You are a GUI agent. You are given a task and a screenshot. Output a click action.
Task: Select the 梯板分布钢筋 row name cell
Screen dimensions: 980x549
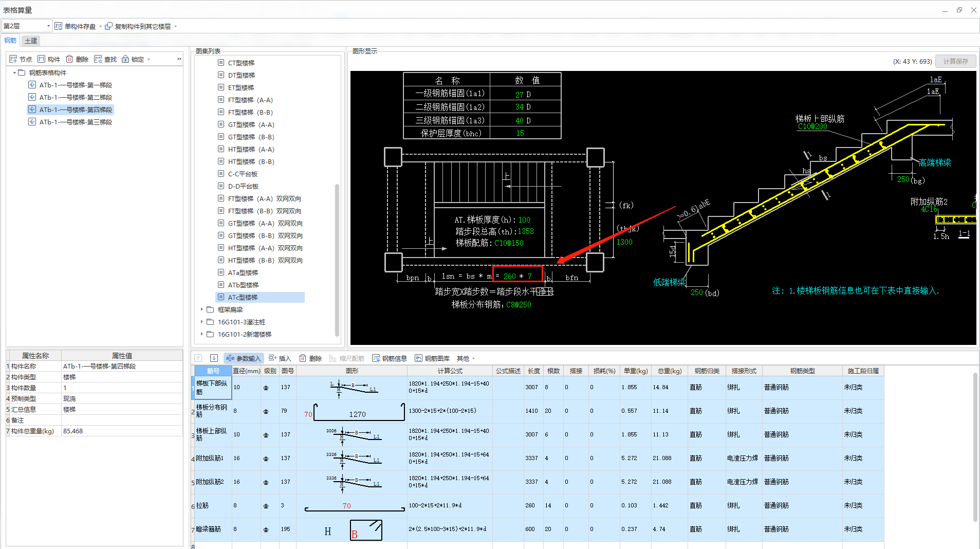click(213, 411)
